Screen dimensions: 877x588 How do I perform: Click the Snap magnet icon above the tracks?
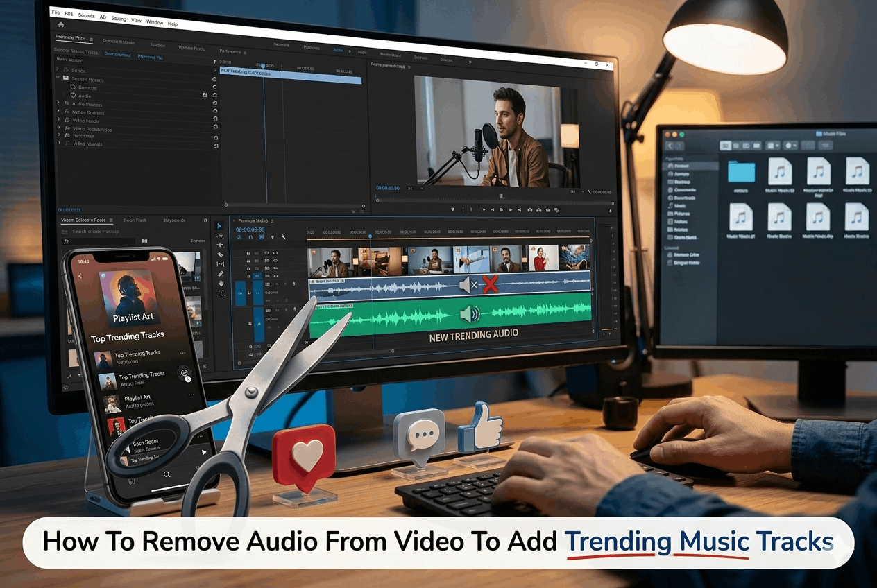click(250, 237)
